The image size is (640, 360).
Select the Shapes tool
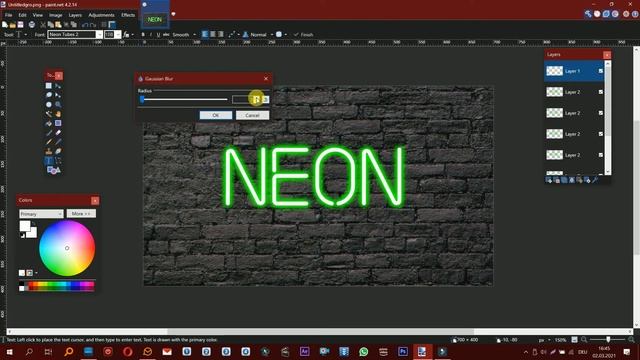(x=53, y=170)
